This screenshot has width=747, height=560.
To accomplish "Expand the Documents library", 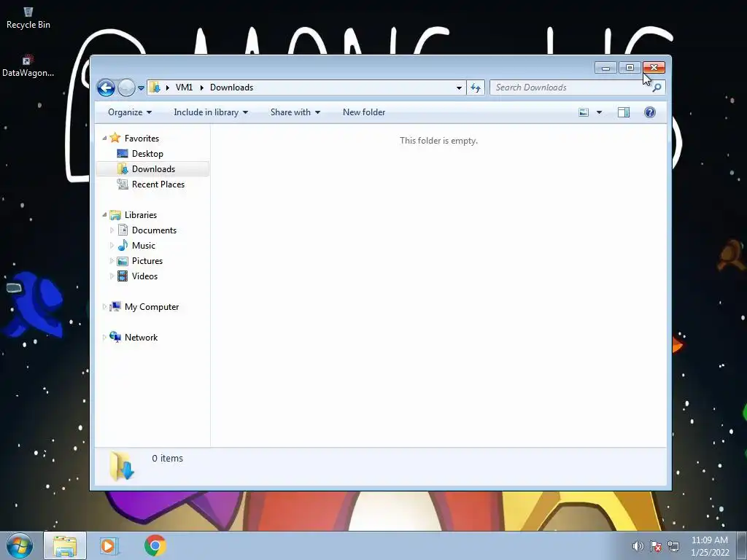I will (112, 230).
